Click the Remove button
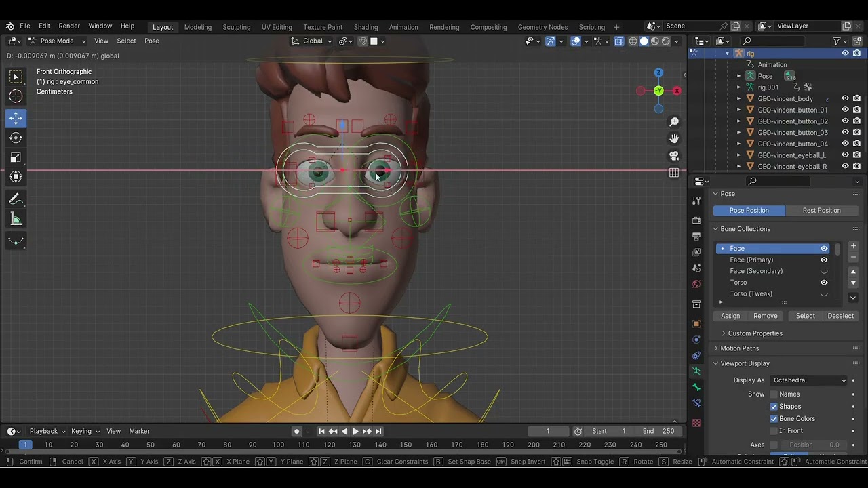This screenshot has height=488, width=868. tap(766, 317)
